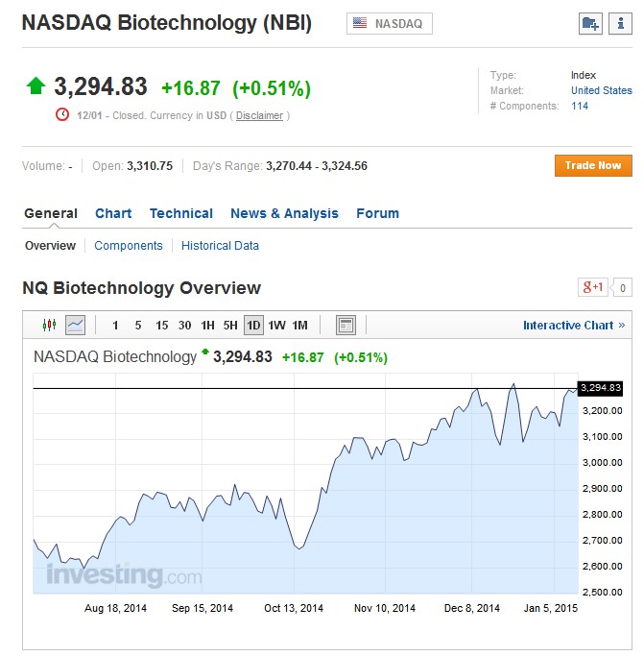Open the index info icon
Screen dimensions: 644x656
pos(620,23)
